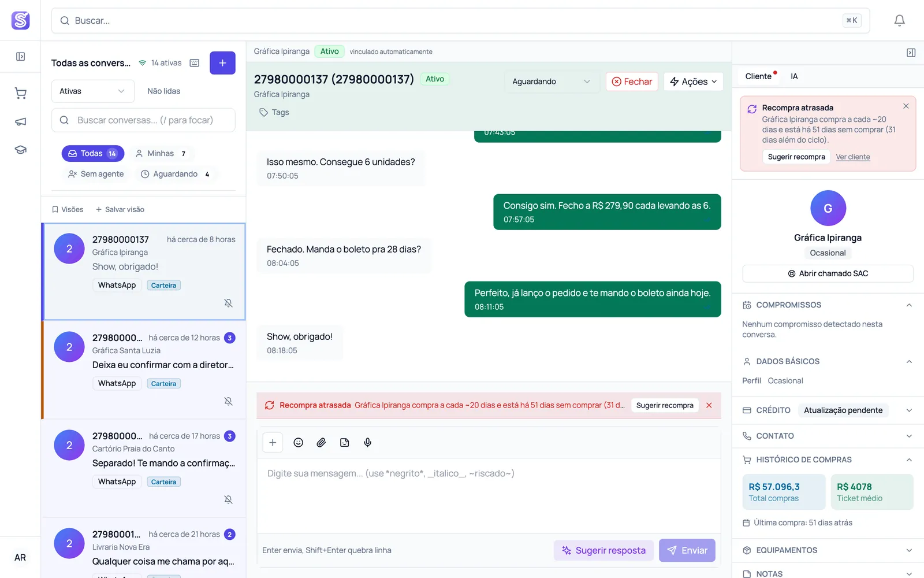Image resolution: width=924 pixels, height=578 pixels.
Task: Open the plus menu in composer
Action: [273, 443]
